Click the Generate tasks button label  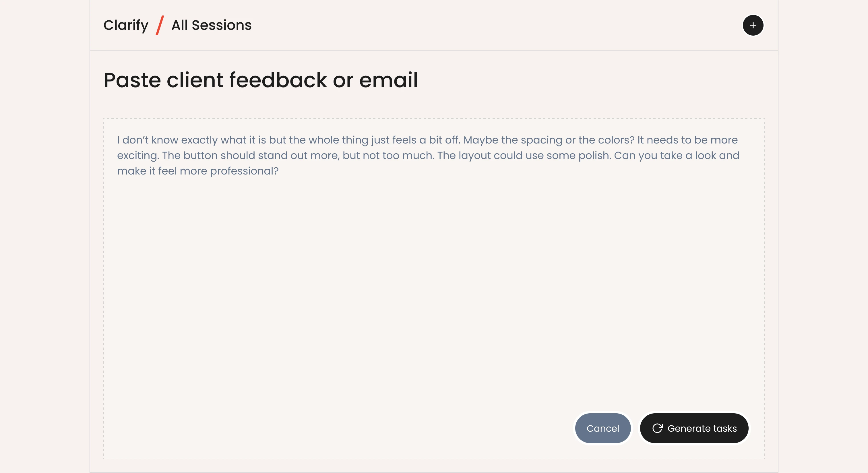click(702, 428)
